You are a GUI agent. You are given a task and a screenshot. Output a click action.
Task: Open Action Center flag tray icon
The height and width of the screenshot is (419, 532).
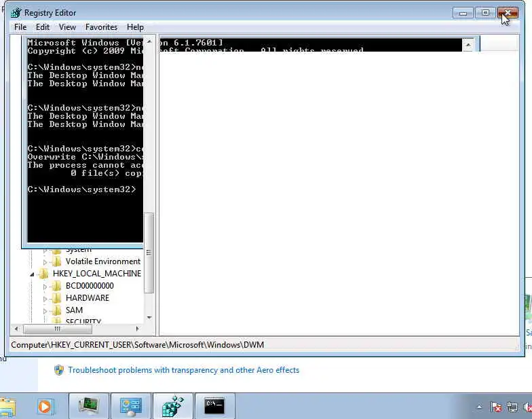(496, 406)
